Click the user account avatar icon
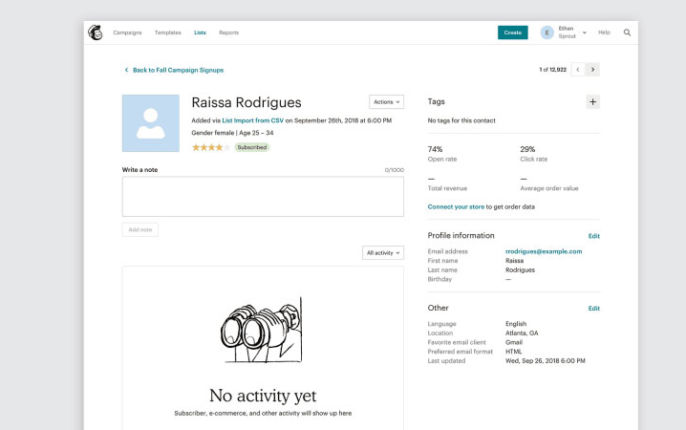 coord(547,32)
